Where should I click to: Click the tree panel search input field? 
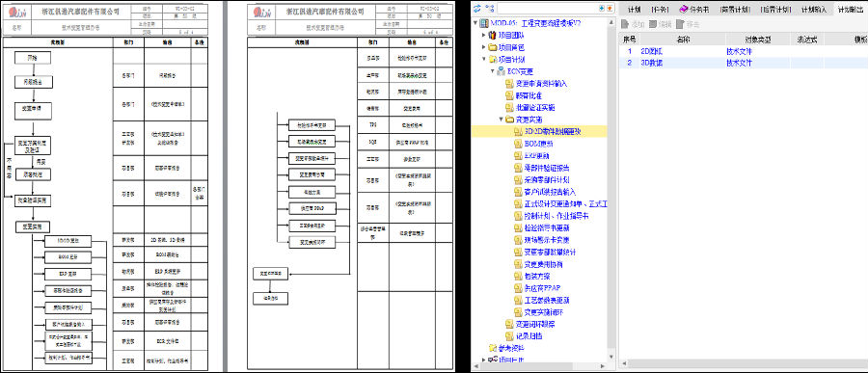click(547, 9)
